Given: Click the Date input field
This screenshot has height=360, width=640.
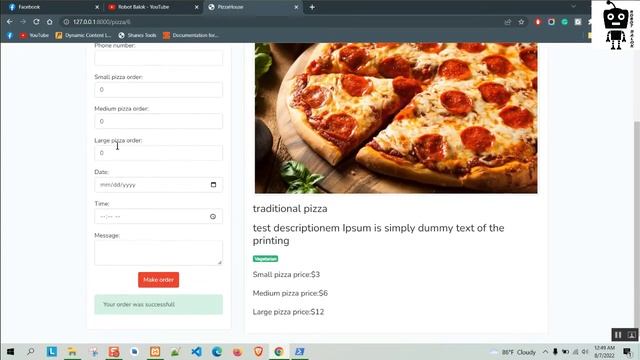Looking at the screenshot, I should 158,185.
